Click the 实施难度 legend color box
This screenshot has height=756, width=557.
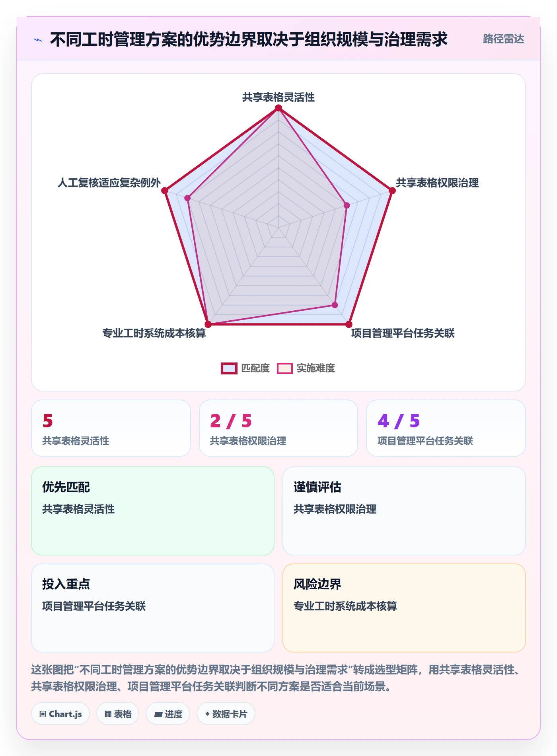click(285, 368)
